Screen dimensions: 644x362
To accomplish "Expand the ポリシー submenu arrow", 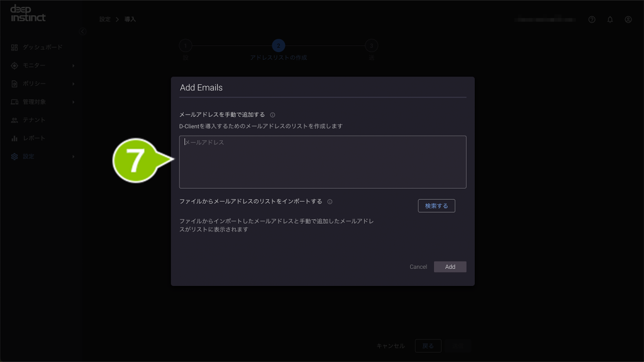I will point(74,84).
